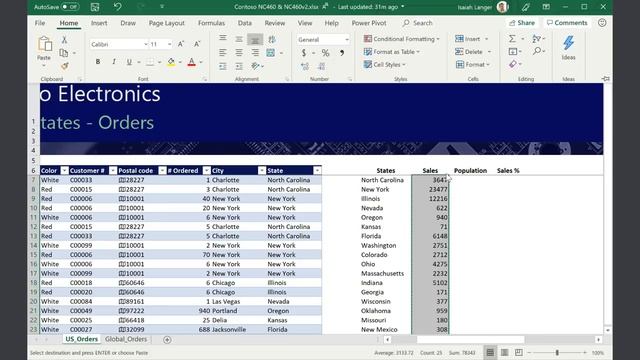Open the Comments pane button

point(567,23)
